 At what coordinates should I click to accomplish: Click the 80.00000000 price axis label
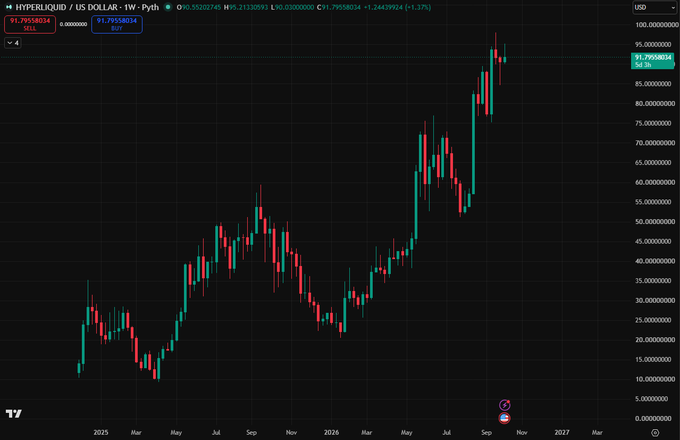coord(655,104)
